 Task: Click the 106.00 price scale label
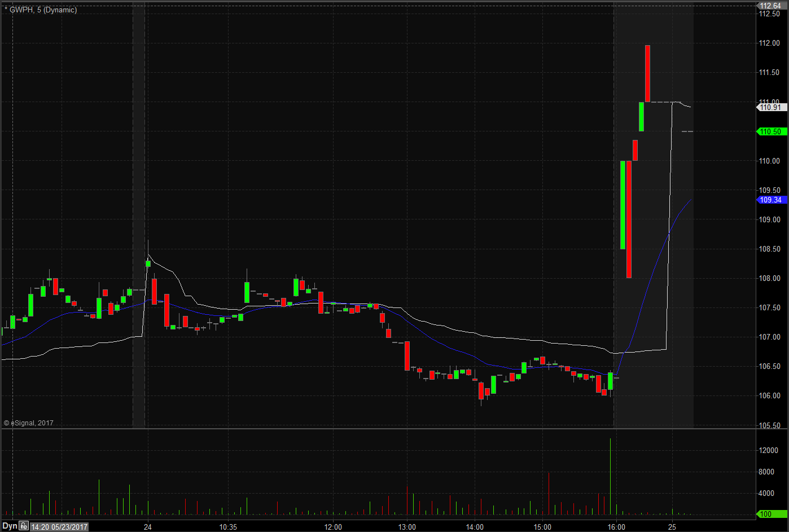click(x=770, y=395)
